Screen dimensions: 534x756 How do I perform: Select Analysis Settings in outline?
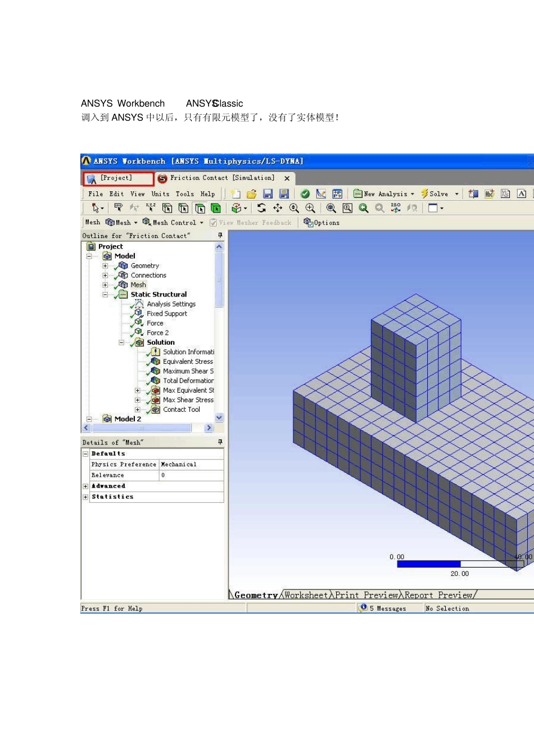coord(171,304)
